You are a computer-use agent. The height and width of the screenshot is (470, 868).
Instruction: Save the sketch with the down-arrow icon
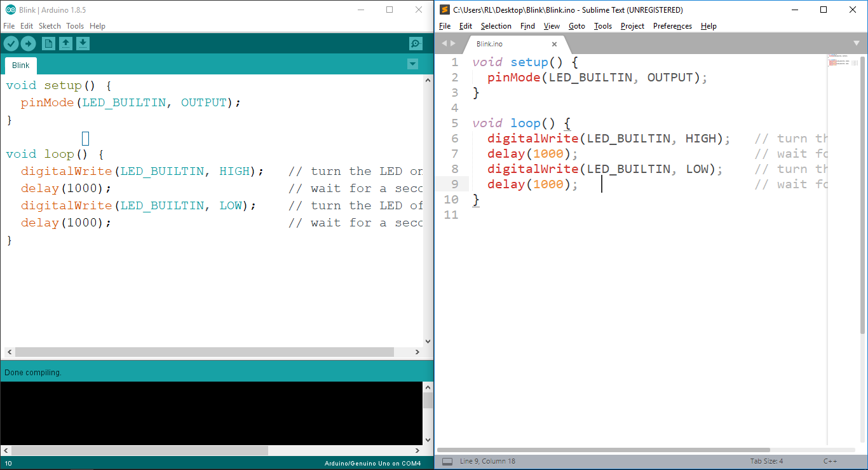[83, 43]
